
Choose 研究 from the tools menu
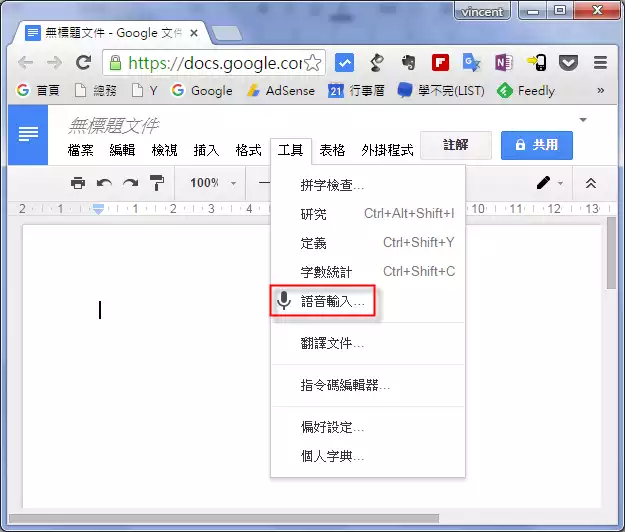(x=368, y=214)
